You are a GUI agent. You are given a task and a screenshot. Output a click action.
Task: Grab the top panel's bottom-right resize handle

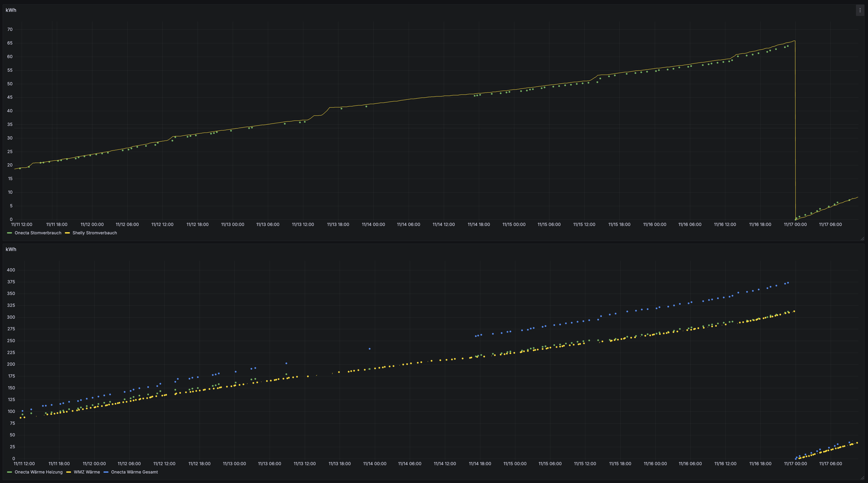[862, 239]
